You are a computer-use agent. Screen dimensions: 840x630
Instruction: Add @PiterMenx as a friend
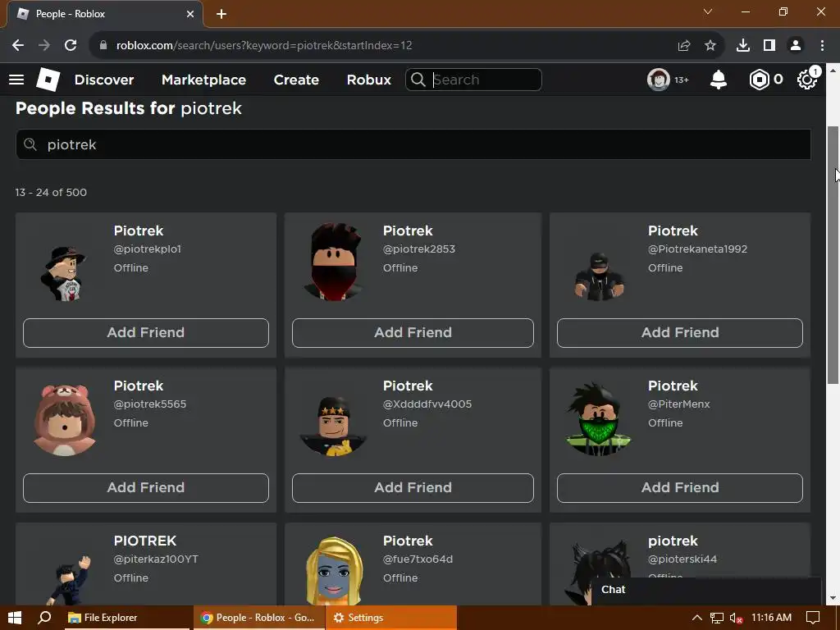coord(680,487)
